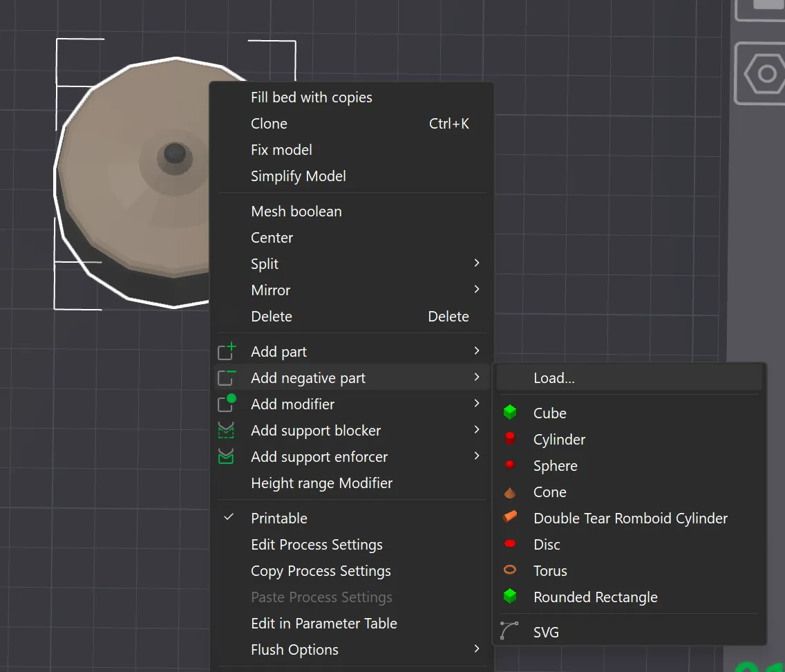Expand the Split submenu arrow
This screenshot has height=672, width=785.
point(477,263)
